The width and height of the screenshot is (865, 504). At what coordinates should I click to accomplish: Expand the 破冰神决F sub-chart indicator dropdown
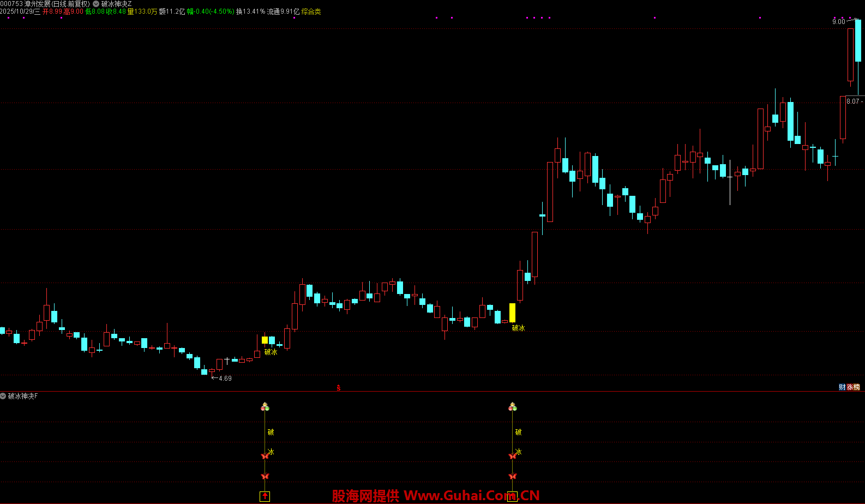click(3, 396)
